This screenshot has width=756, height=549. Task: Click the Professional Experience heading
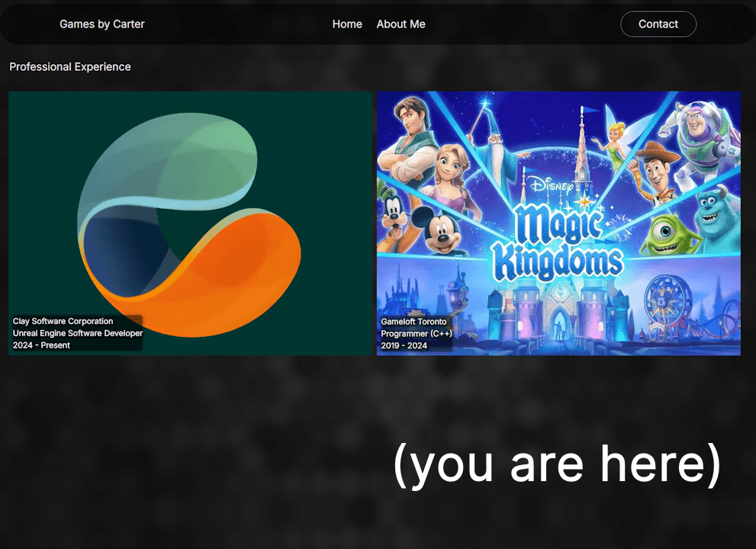[70, 67]
